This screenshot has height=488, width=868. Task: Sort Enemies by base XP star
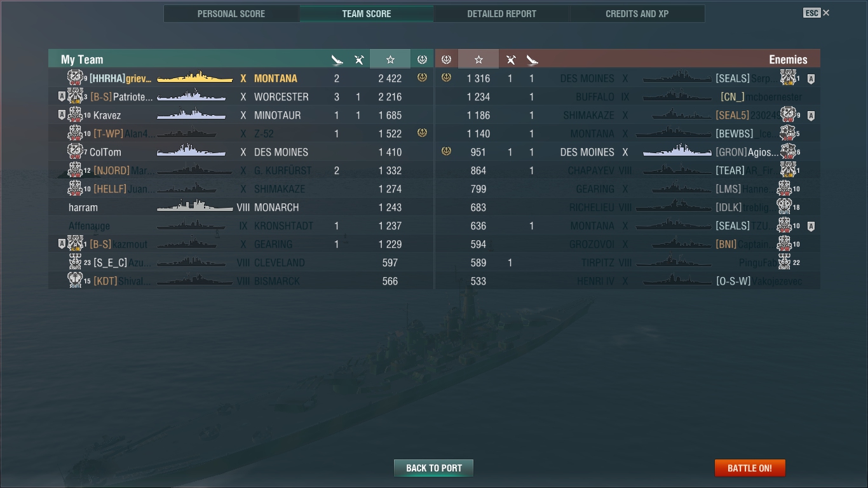pyautogui.click(x=478, y=59)
